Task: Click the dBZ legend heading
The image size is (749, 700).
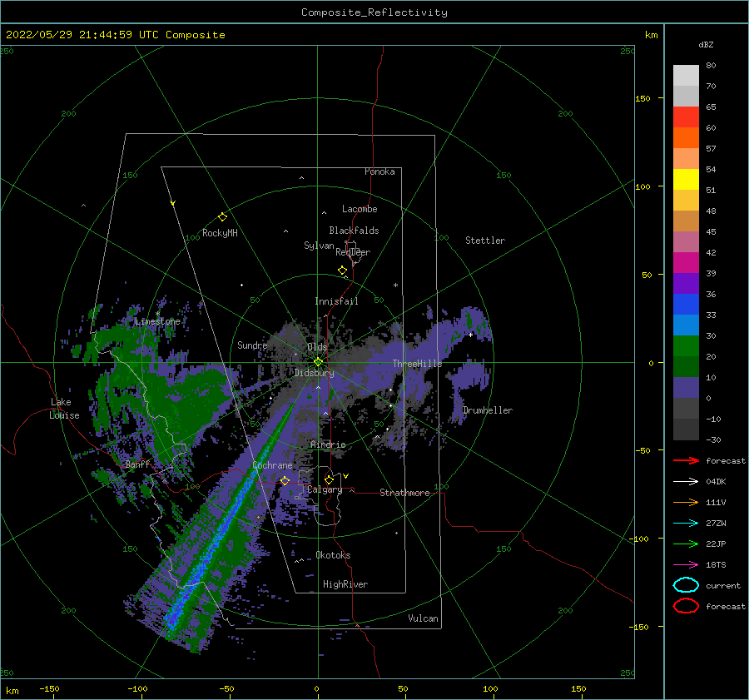Action: coord(706,44)
